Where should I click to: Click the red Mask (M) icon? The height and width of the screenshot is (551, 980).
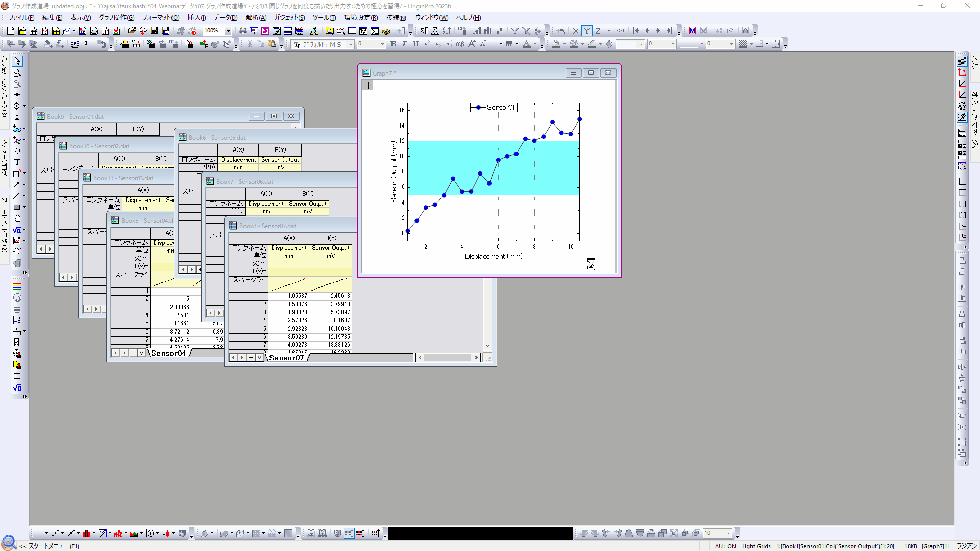[692, 31]
